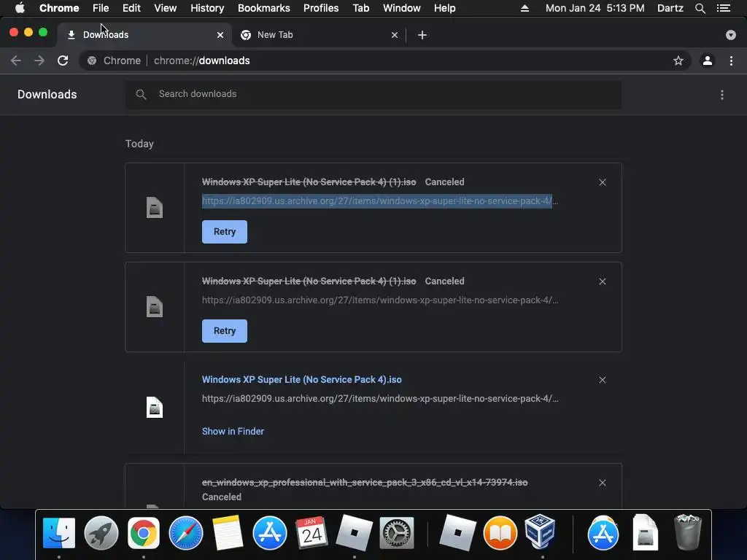This screenshot has width=747, height=560.
Task: Open the History menu
Action: click(x=207, y=8)
